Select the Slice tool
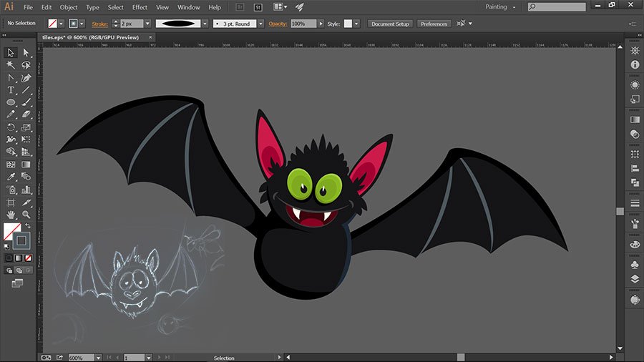Screen dimensions: 644x362 (x=26, y=202)
